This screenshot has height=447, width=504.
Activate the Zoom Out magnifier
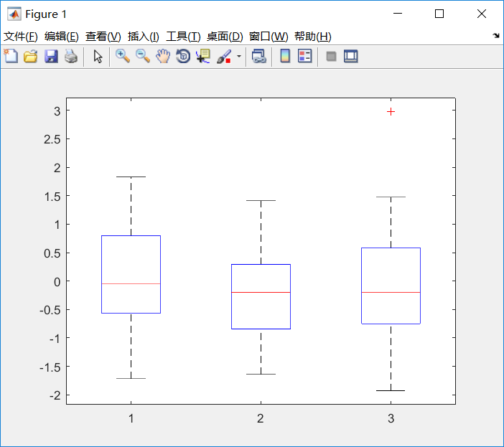click(x=143, y=56)
